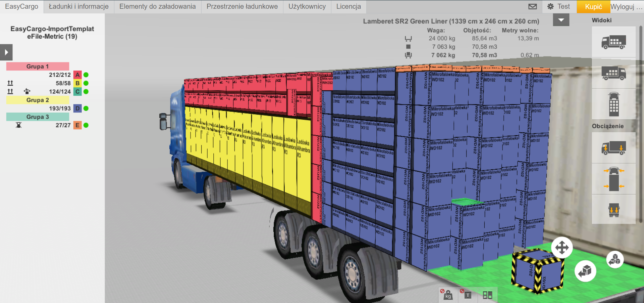
Task: Click the orange Kupić button
Action: click(593, 7)
